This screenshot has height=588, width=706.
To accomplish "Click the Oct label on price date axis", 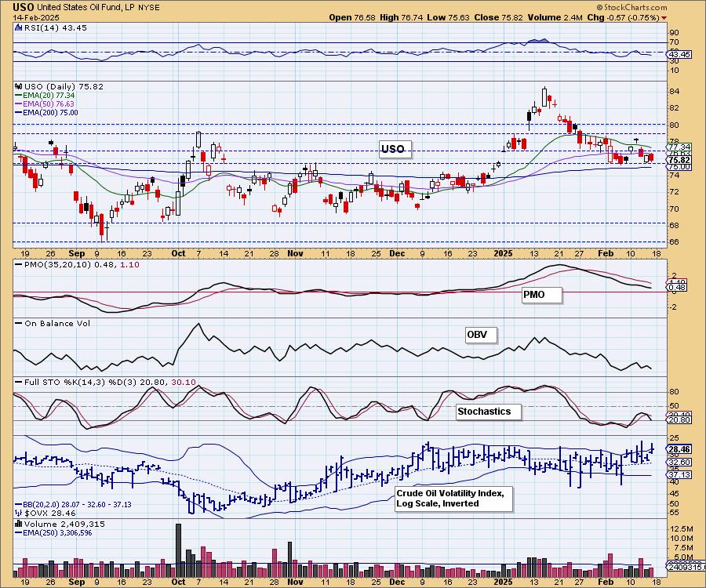I will tap(178, 253).
